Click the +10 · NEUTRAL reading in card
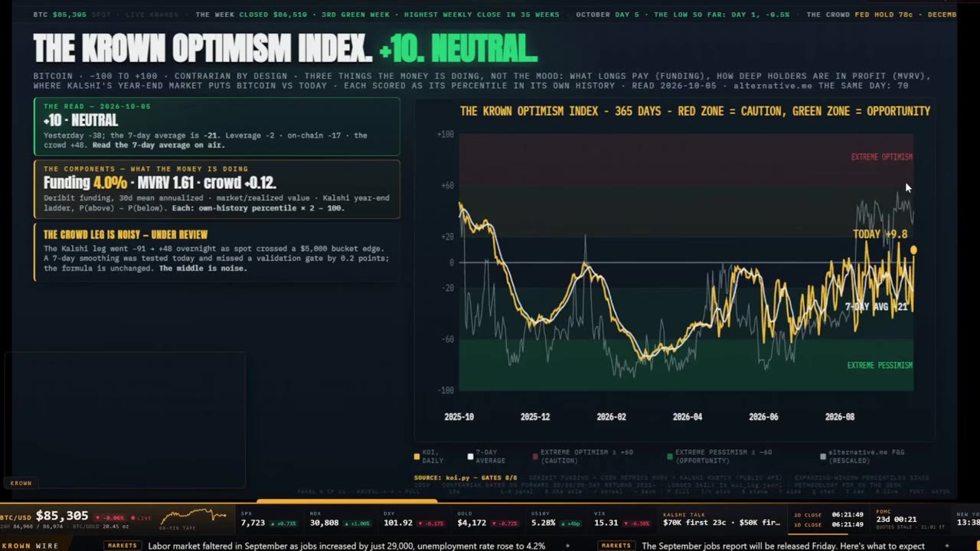This screenshot has width=980, height=551. pos(80,120)
